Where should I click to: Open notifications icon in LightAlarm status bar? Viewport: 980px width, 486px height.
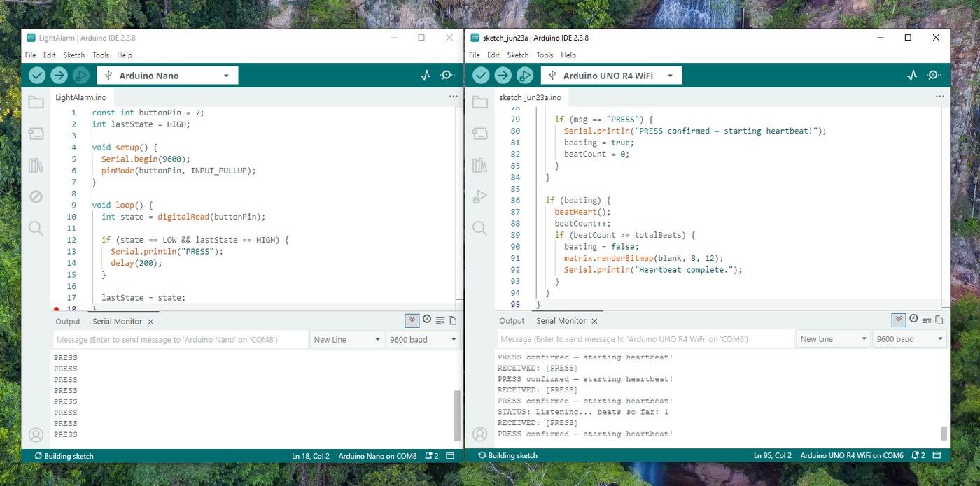click(x=431, y=456)
